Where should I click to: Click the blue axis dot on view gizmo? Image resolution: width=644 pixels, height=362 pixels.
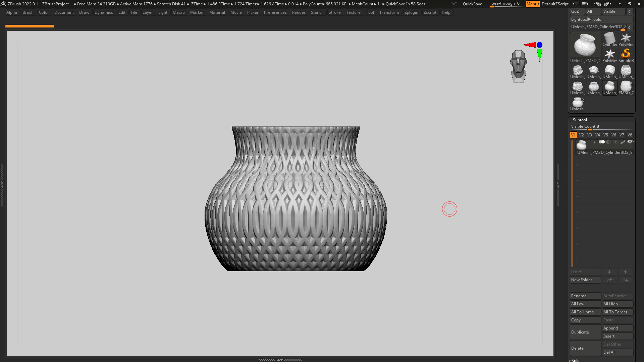(x=539, y=45)
